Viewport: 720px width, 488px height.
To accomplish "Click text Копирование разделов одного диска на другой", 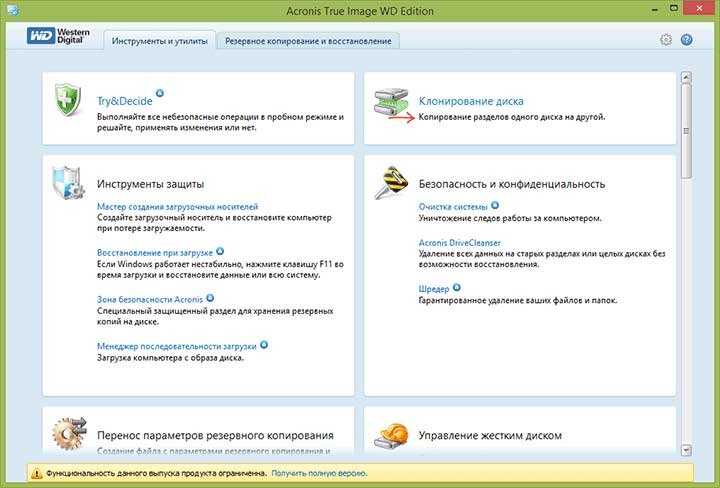I will point(512,117).
